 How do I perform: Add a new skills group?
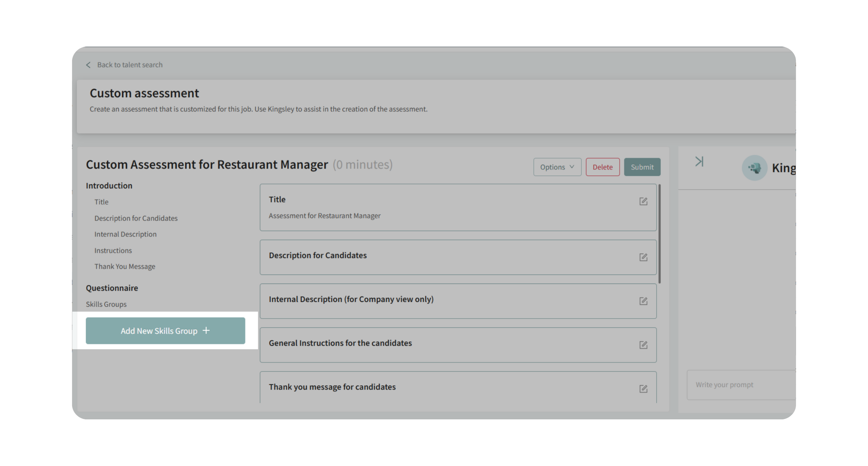coord(165,331)
